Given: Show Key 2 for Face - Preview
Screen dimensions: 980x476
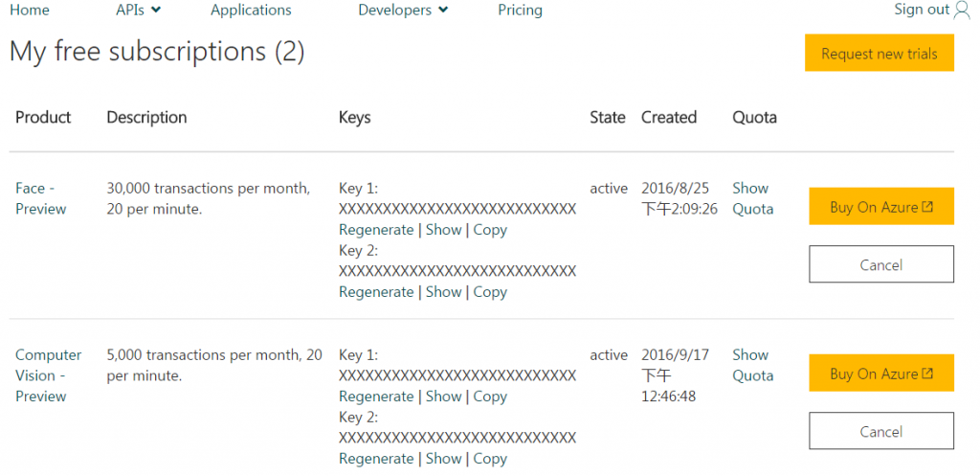Looking at the screenshot, I should 444,292.
